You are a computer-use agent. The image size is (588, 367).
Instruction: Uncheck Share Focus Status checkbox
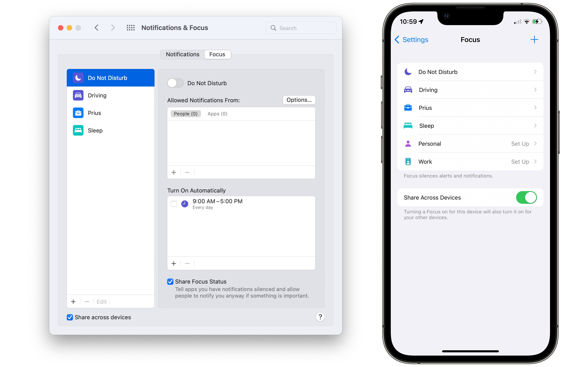point(170,282)
